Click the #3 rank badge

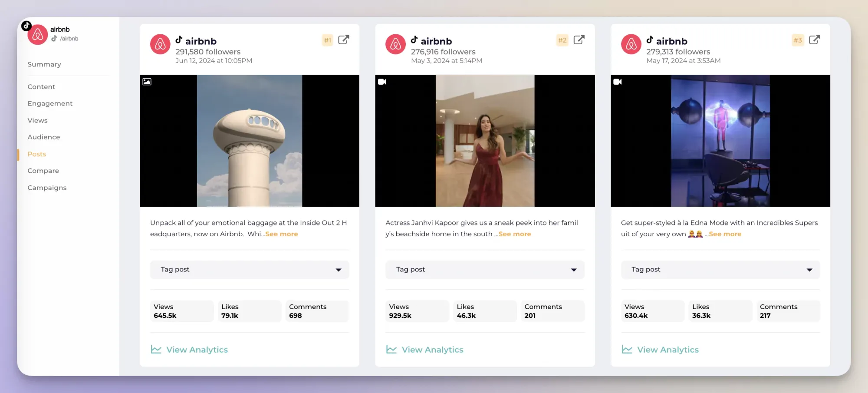(x=798, y=40)
